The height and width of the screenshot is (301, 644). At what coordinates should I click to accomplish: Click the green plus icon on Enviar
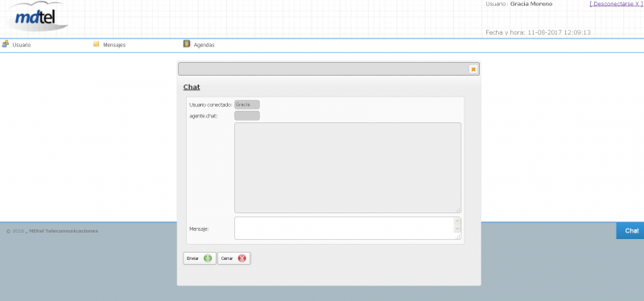(x=208, y=258)
